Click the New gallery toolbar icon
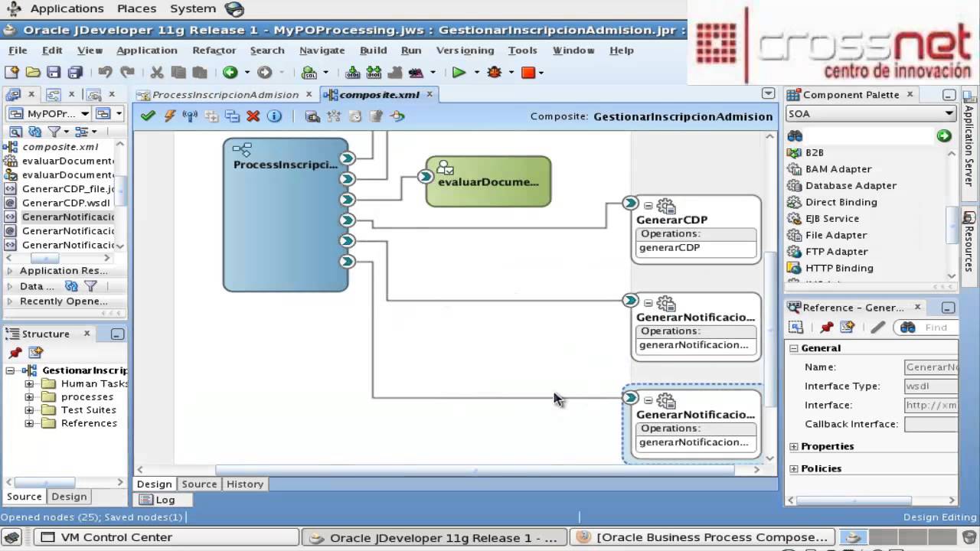Image resolution: width=980 pixels, height=551 pixels. pos(11,72)
